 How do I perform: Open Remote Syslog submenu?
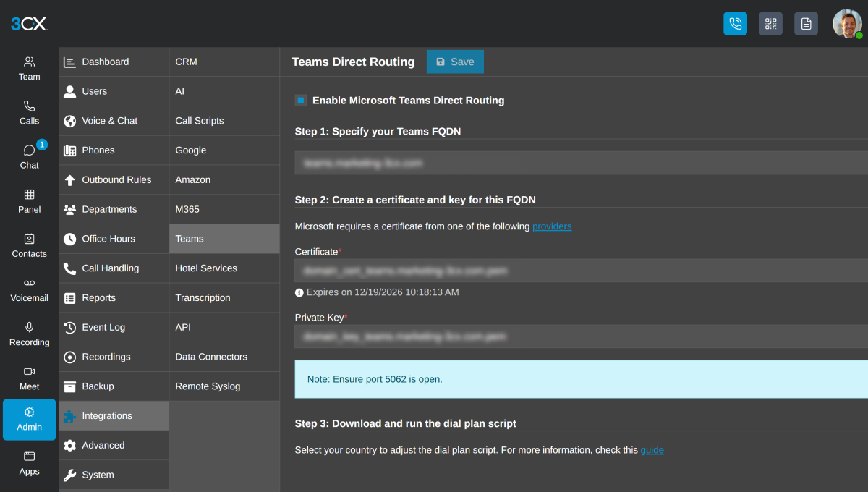(224, 386)
